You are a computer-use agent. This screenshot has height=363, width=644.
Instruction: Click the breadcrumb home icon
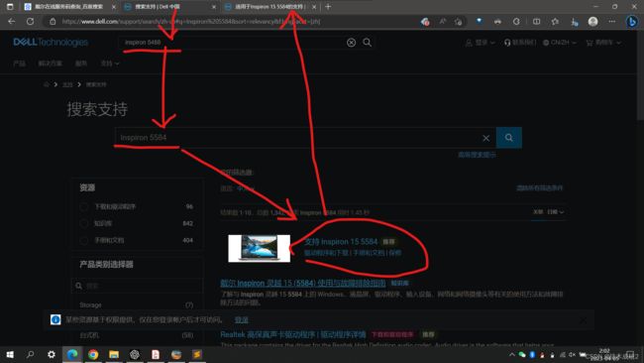pyautogui.click(x=47, y=84)
